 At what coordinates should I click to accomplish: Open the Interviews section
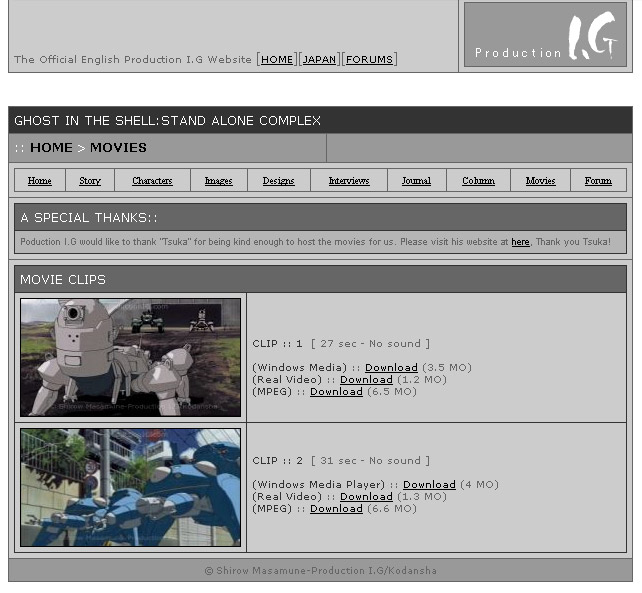349,181
